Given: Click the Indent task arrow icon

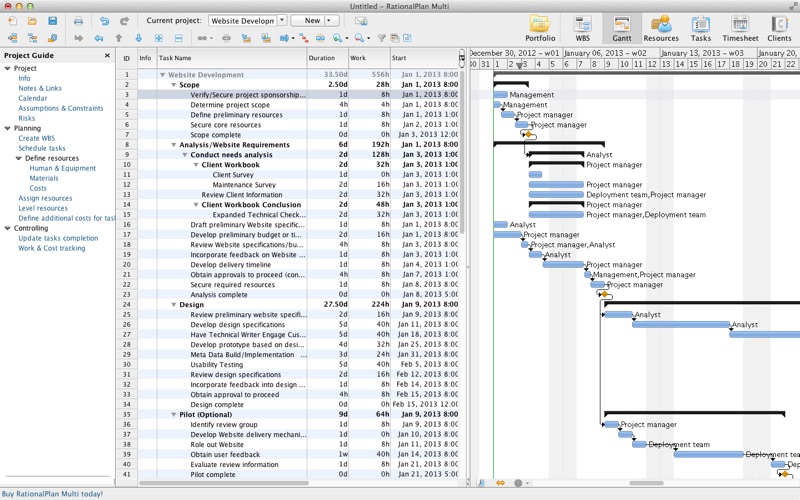Looking at the screenshot, I should (78, 38).
